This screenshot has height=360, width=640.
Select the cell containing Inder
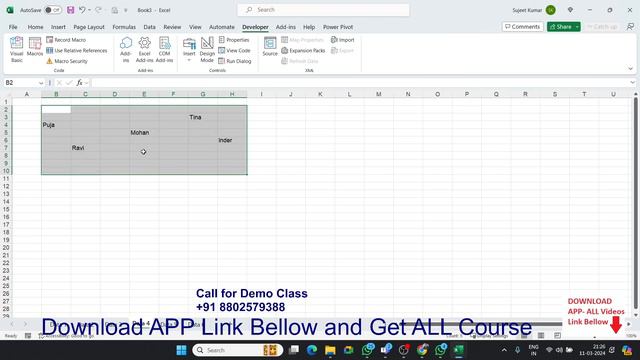click(x=232, y=140)
